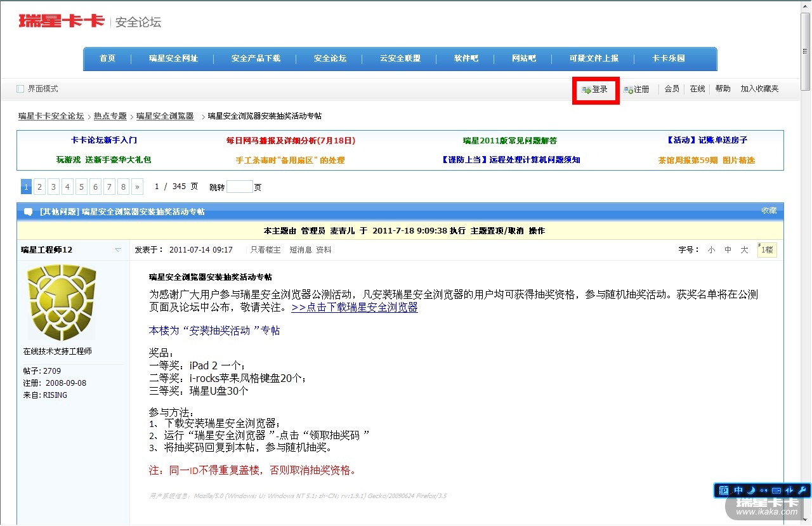Go to page 2 of the thread

39,187
